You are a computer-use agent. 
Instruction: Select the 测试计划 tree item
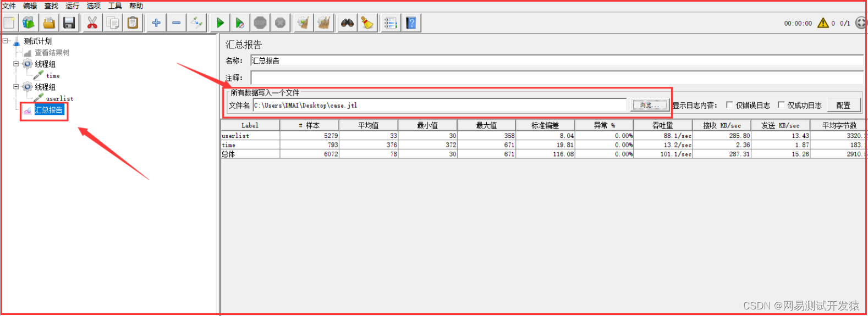point(37,41)
